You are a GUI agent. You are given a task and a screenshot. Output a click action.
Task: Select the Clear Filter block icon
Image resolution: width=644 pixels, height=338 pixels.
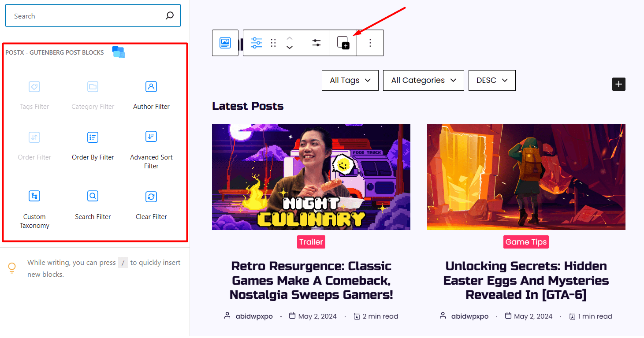click(151, 197)
